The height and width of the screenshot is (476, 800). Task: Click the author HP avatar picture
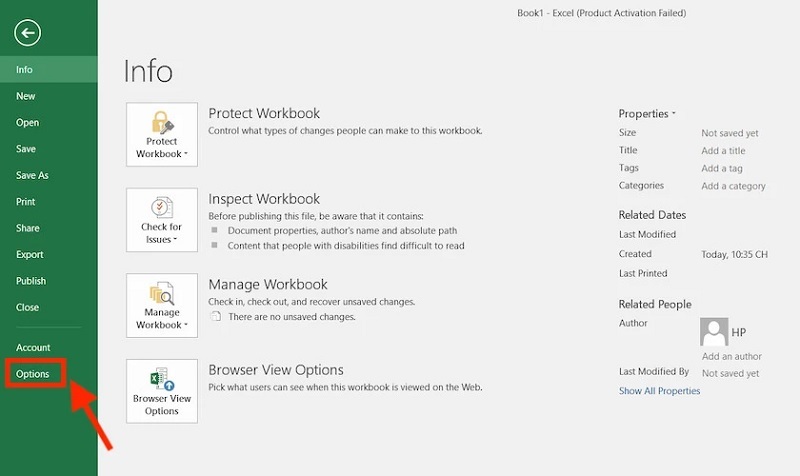coord(714,332)
